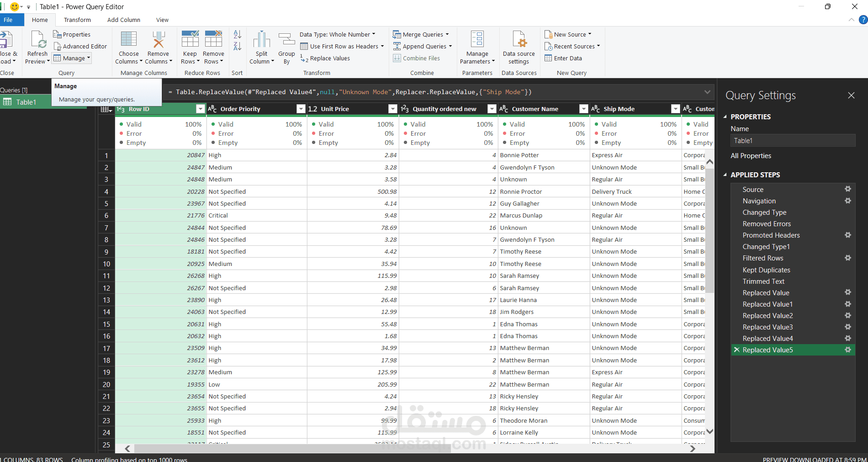Click the Manage Parameters icon
Screen dimensions: 868x462
tap(477, 39)
